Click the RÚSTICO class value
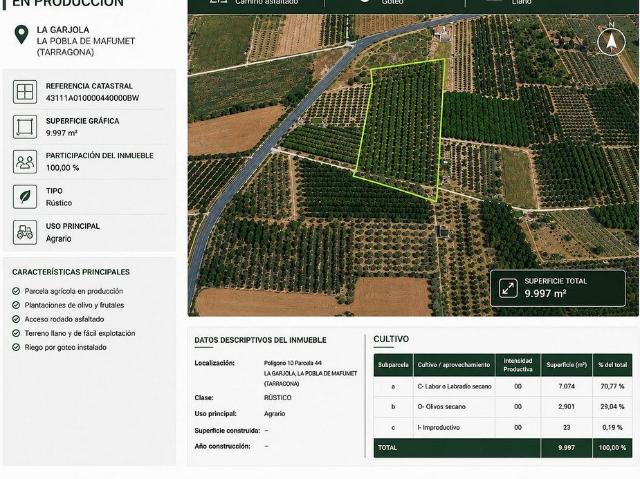The width and height of the screenshot is (640, 479). coord(278,398)
